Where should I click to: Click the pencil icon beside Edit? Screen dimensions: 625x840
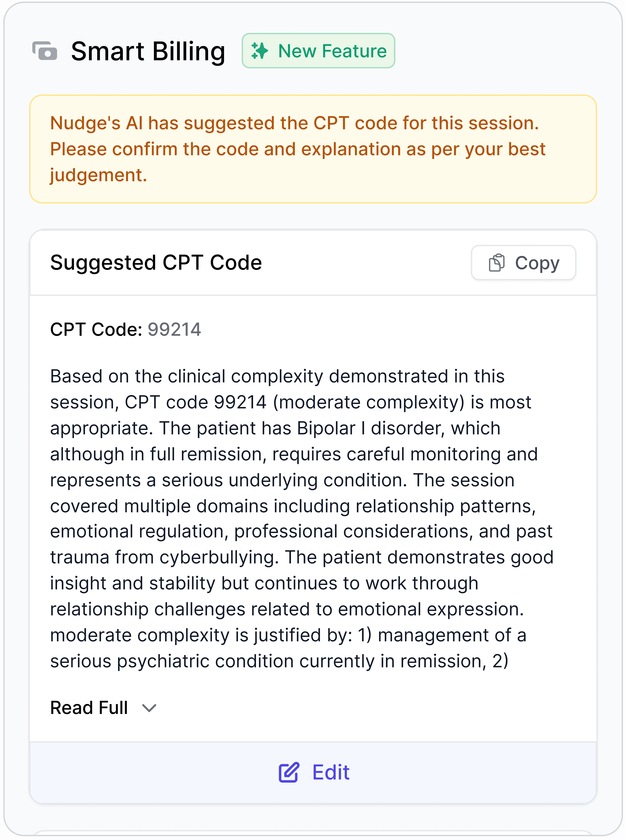point(289,772)
